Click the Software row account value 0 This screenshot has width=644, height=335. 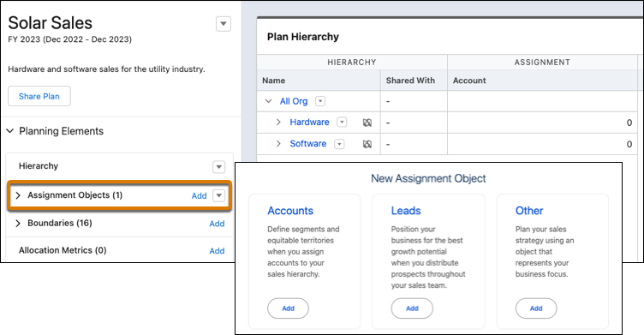coord(629,144)
